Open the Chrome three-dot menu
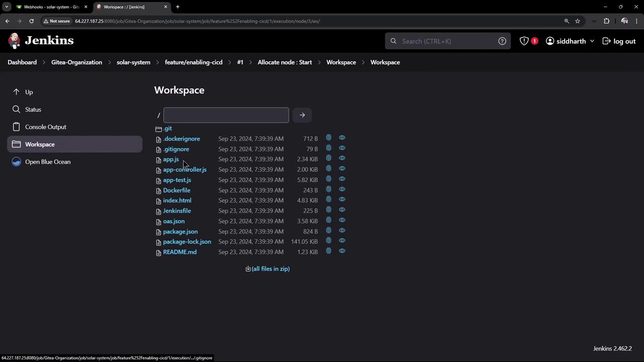This screenshot has height=362, width=644. click(x=636, y=21)
